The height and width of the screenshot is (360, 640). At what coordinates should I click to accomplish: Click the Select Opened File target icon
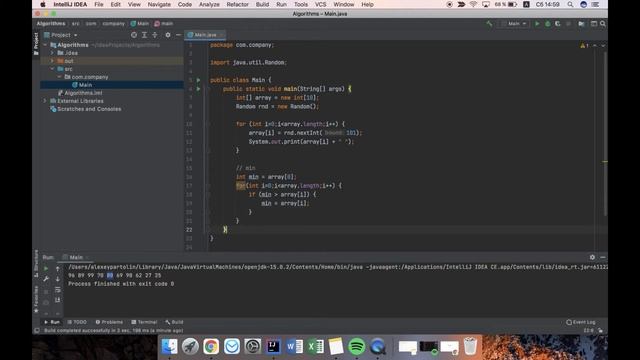(x=134, y=35)
